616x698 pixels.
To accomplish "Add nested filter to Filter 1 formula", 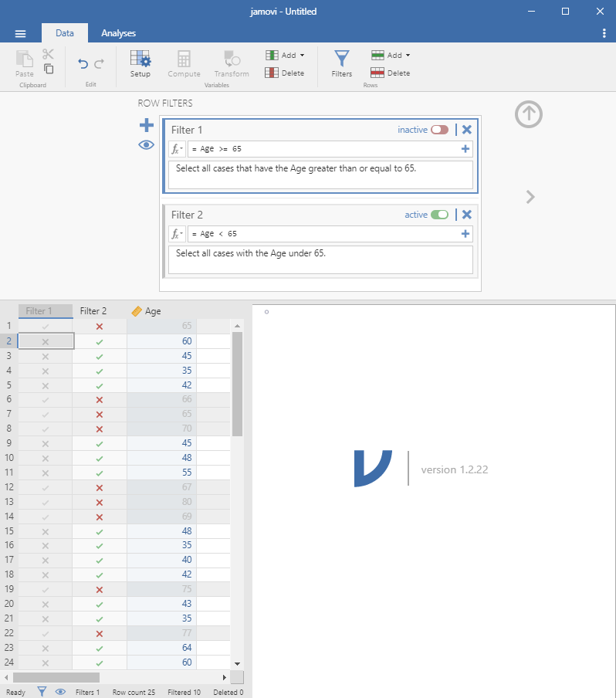I will click(465, 149).
